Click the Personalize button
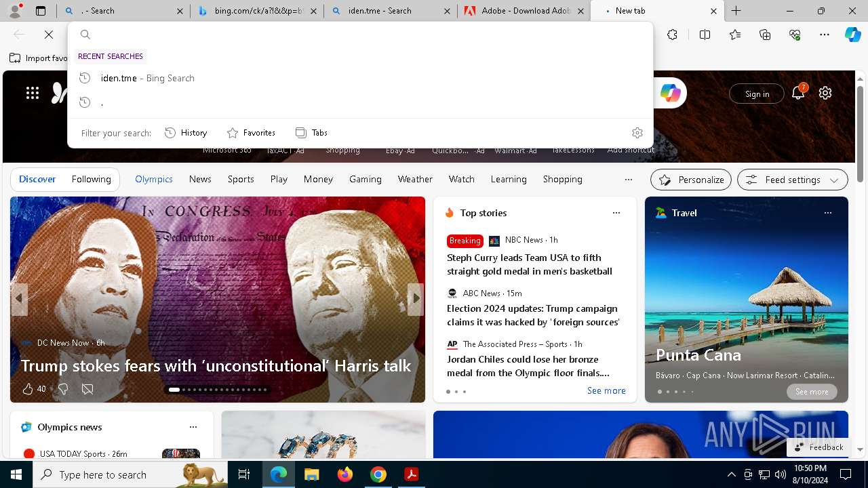 pos(691,180)
